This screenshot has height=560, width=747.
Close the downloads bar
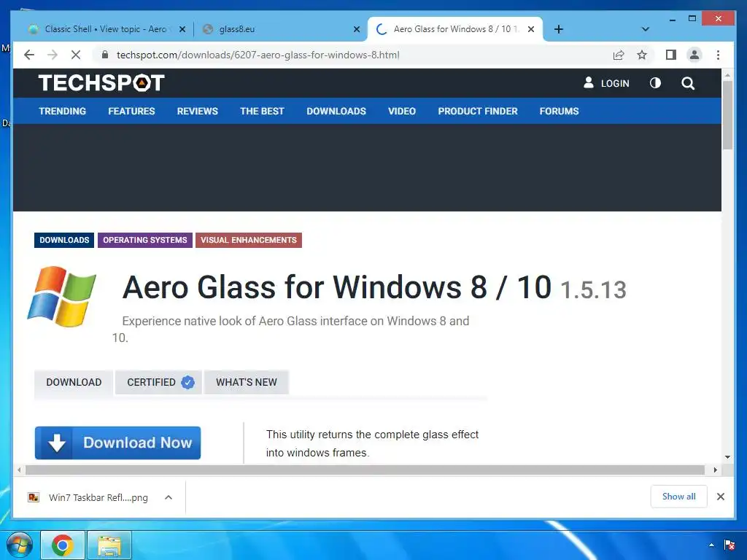pos(721,497)
